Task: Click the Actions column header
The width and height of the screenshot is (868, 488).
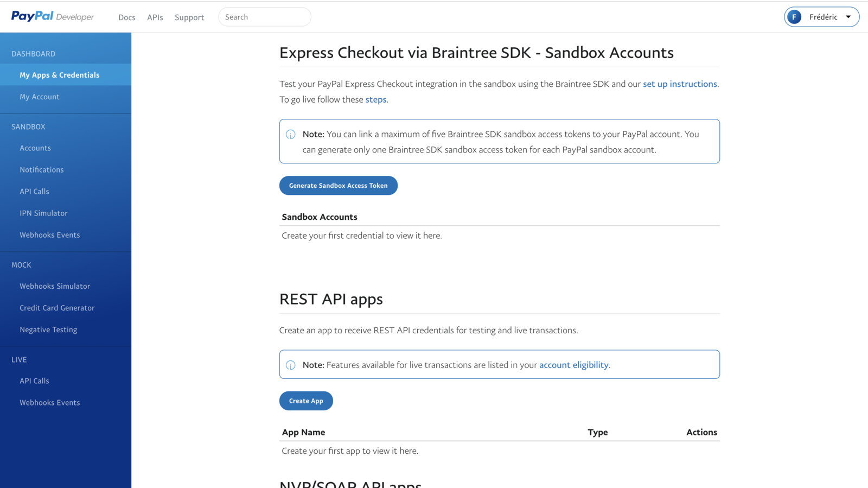Action: (x=701, y=432)
